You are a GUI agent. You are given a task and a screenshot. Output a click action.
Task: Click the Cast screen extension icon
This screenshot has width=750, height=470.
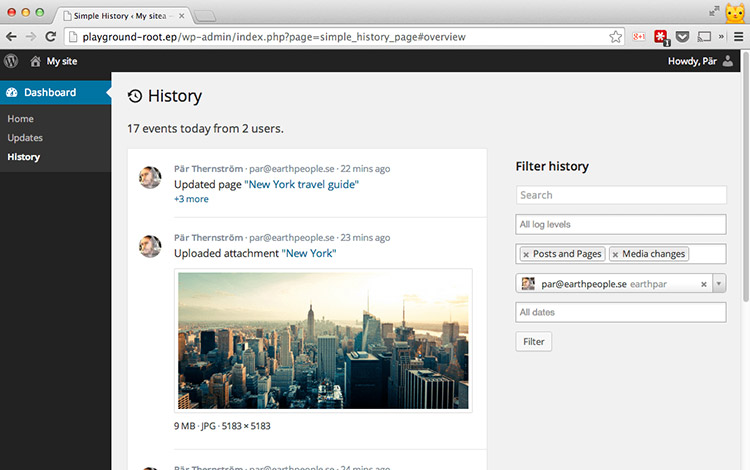704,36
